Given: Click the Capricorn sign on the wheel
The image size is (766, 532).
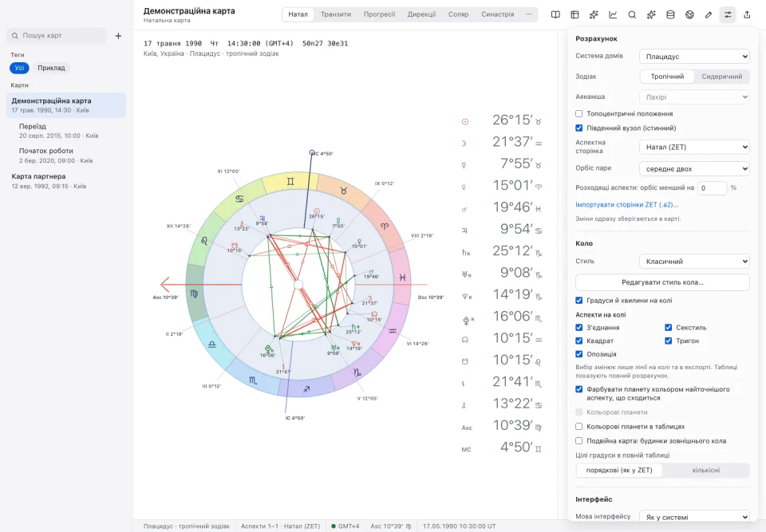Looking at the screenshot, I should click(357, 372).
